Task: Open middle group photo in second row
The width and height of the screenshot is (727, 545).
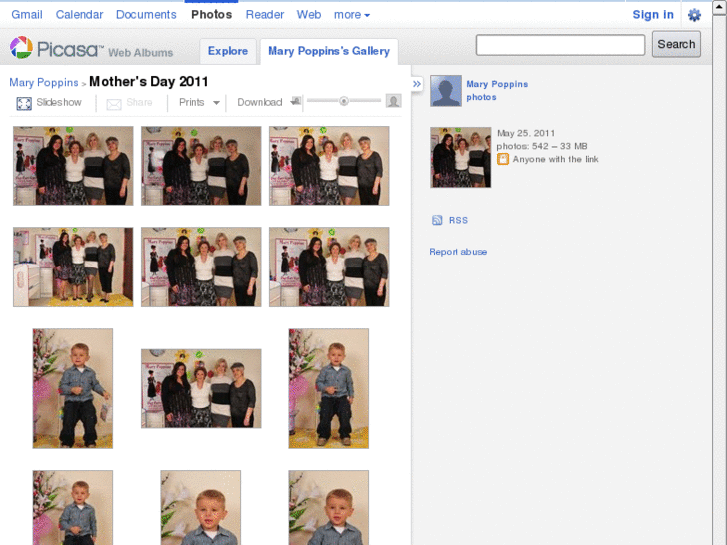Action: tap(201, 267)
